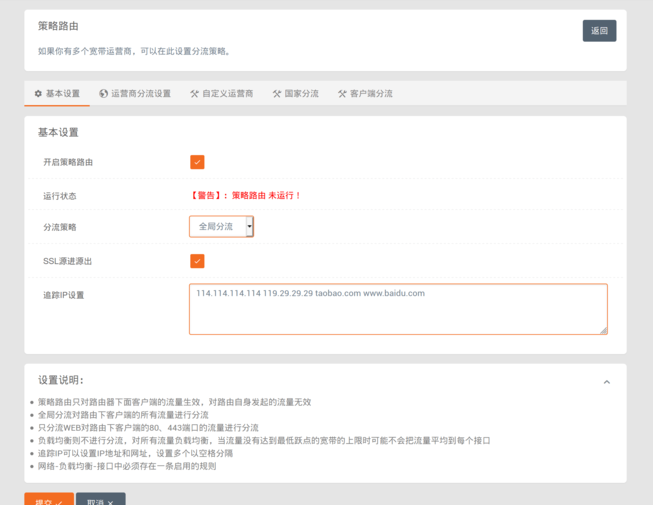Click the tools icon beside 国家分流
Image resolution: width=653 pixels, height=505 pixels.
(x=277, y=94)
